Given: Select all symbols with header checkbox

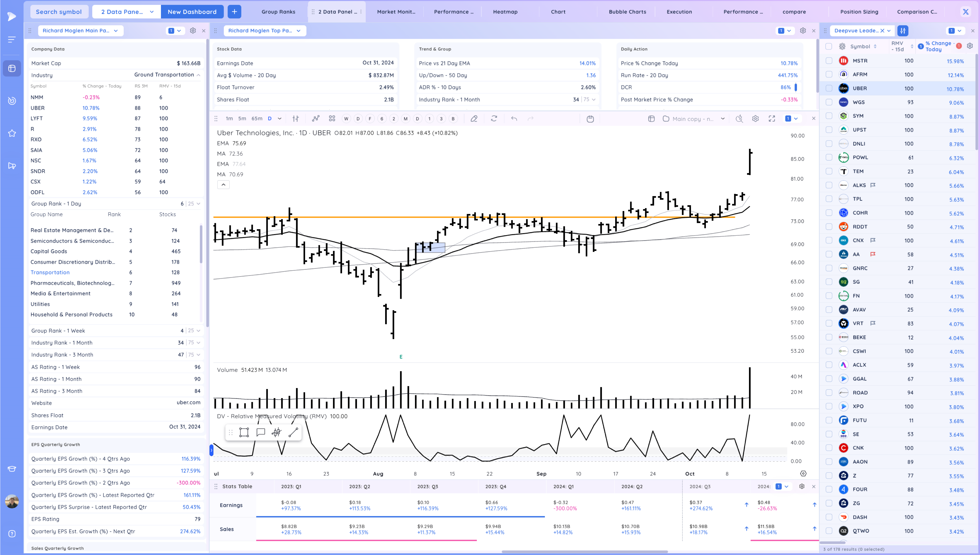Looking at the screenshot, I should click(829, 46).
